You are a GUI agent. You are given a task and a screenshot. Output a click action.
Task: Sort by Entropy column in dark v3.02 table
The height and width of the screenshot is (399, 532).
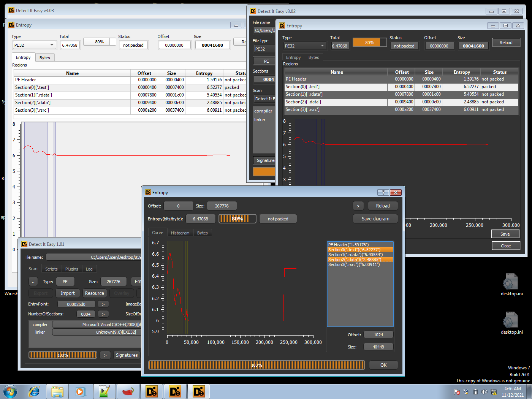(x=462, y=72)
